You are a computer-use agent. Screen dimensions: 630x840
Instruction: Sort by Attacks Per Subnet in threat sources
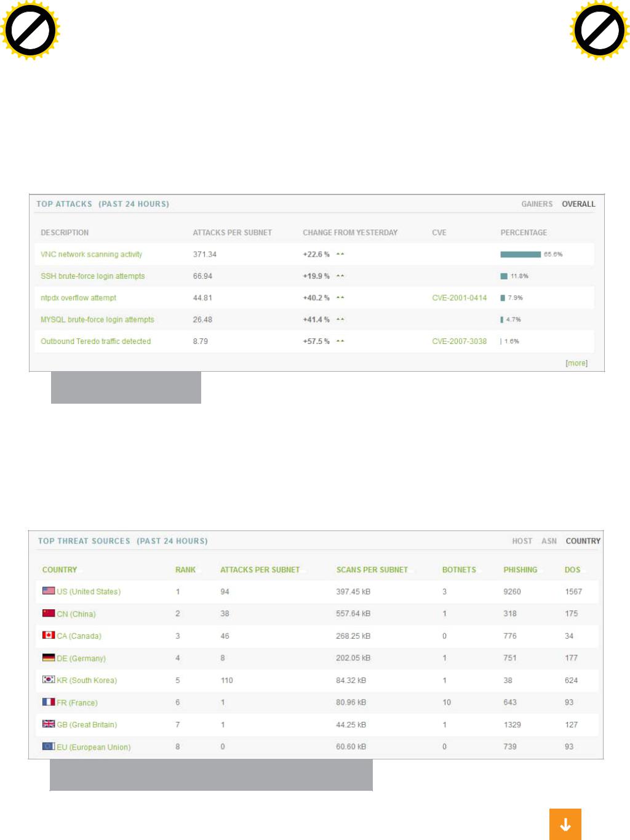tap(260, 570)
